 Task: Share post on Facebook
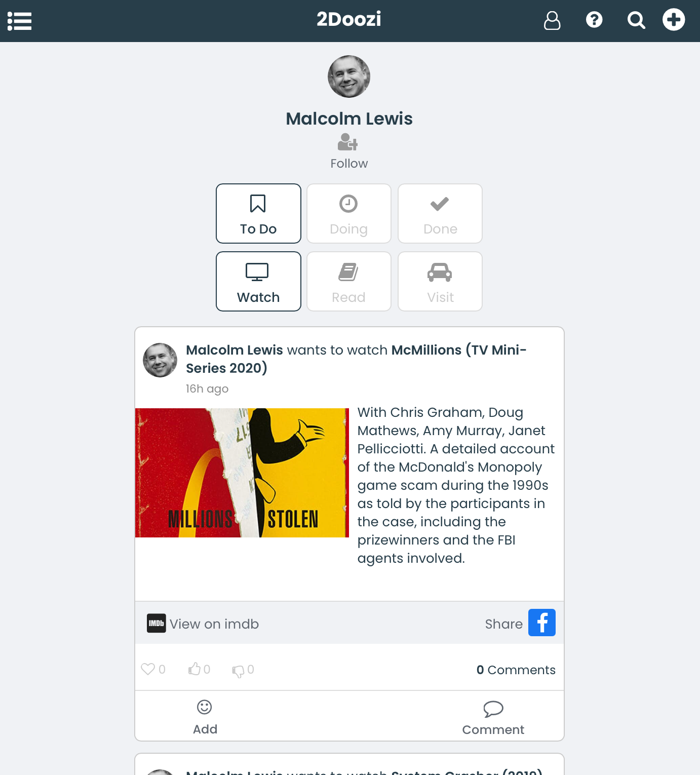[542, 623]
